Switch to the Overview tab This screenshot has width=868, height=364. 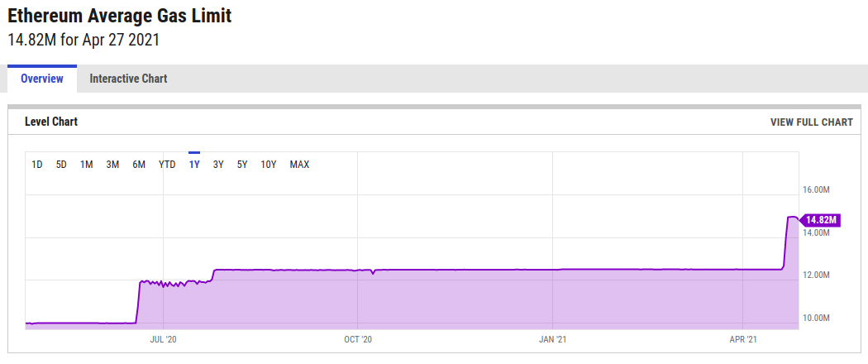pyautogui.click(x=42, y=79)
